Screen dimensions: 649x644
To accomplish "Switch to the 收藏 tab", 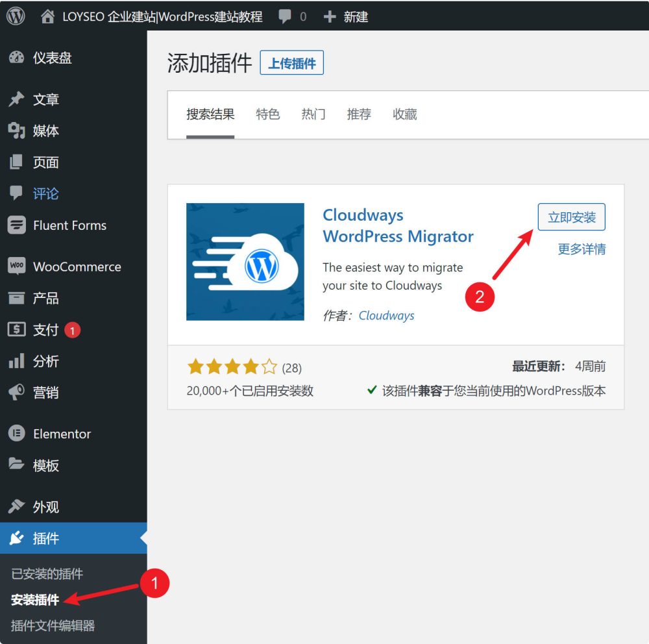I will (405, 114).
